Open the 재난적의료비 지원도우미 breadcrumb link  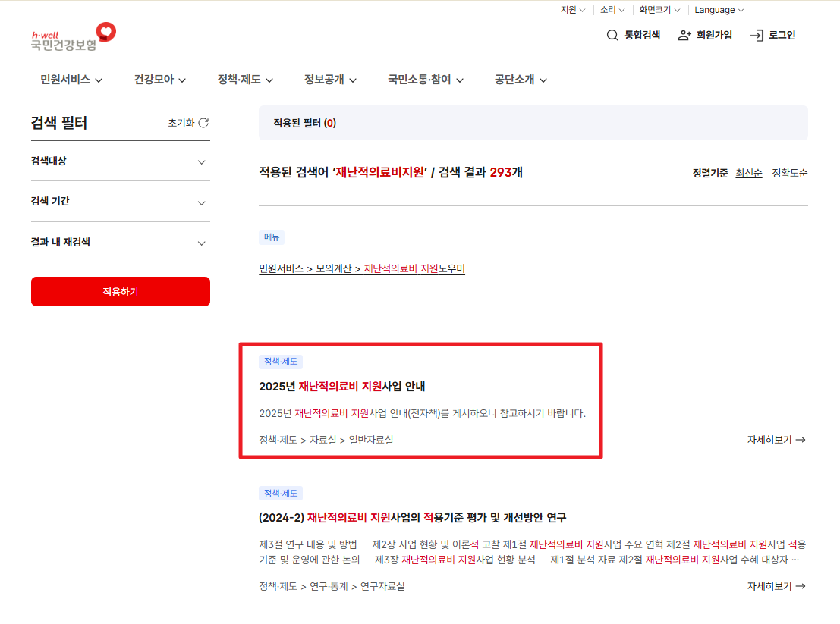click(x=413, y=267)
